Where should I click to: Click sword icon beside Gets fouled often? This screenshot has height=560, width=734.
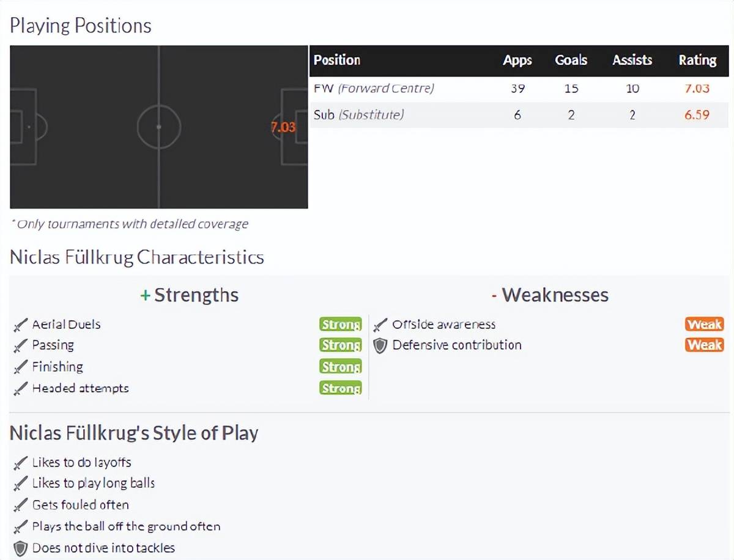point(21,505)
